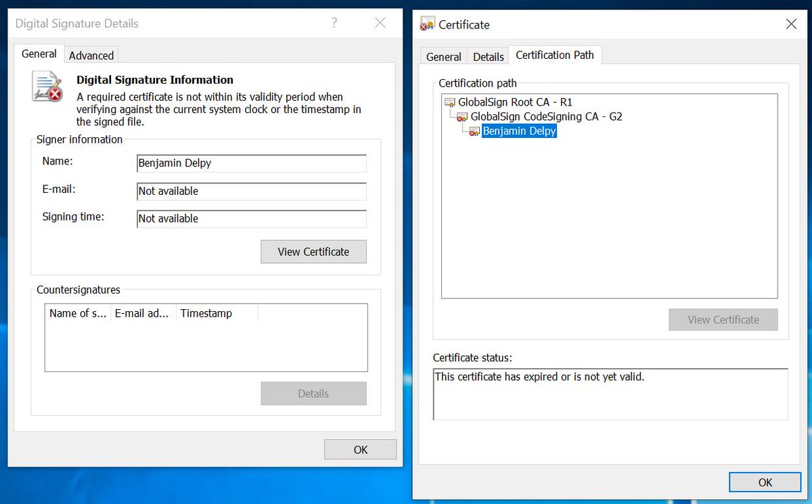Click the GlobalSign CodeSigning CA - G2 certificate icon
812x504 pixels.
coord(463,117)
